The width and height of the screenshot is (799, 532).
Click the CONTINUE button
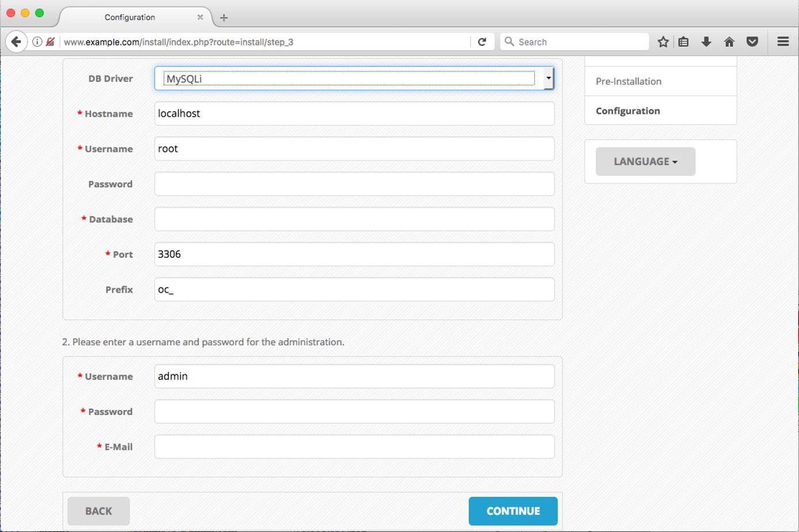pyautogui.click(x=512, y=511)
